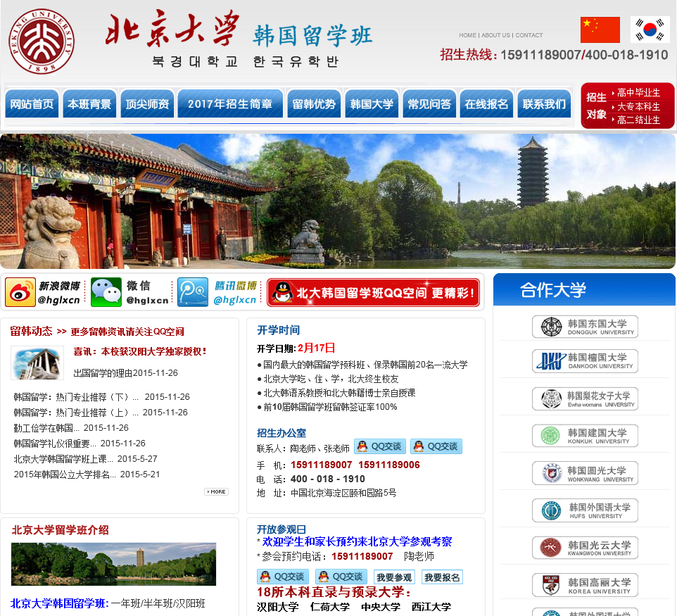Open 常见问答 navigation tab
This screenshot has height=616, width=677.
click(x=429, y=103)
